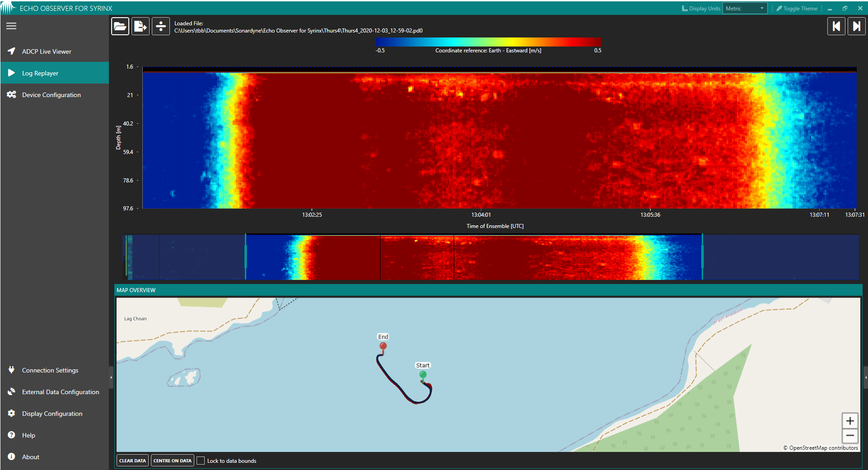Open a log file using the folder icon

[x=120, y=26]
